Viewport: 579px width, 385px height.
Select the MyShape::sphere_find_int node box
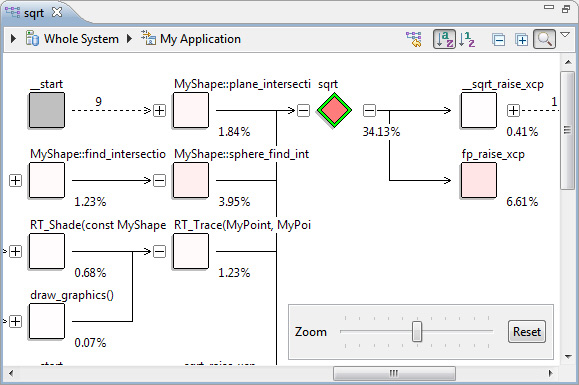(191, 180)
